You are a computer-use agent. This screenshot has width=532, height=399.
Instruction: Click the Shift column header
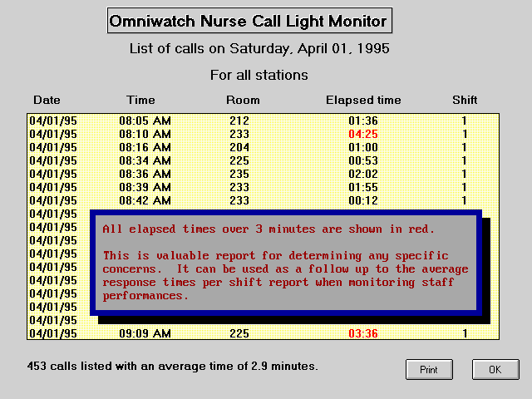click(x=465, y=101)
